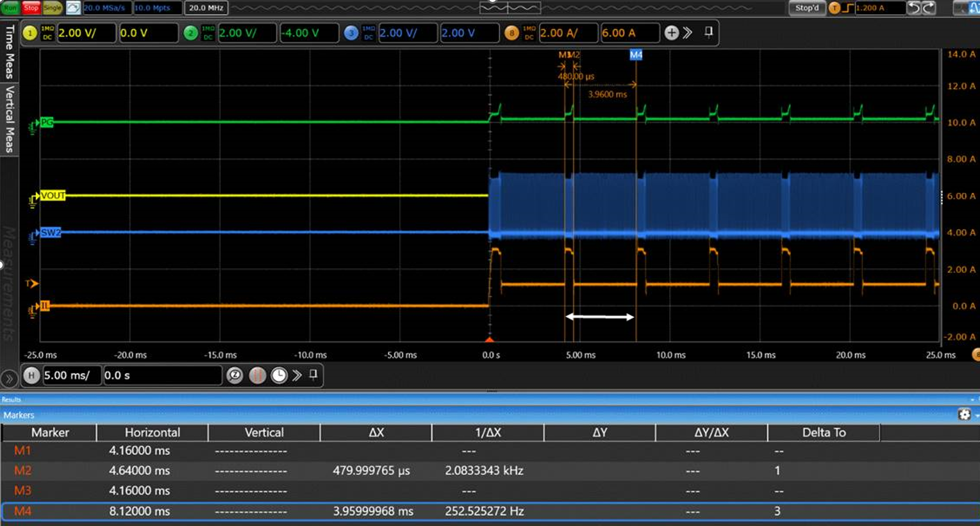Click channel 1 1MΩ DC coupling indicator
980x526 pixels.
(47, 33)
